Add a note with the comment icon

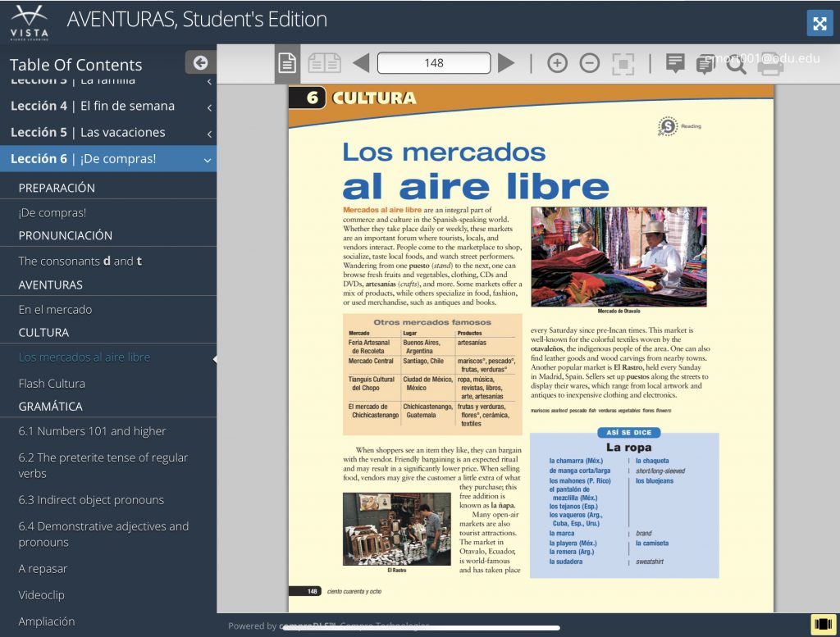tap(675, 62)
